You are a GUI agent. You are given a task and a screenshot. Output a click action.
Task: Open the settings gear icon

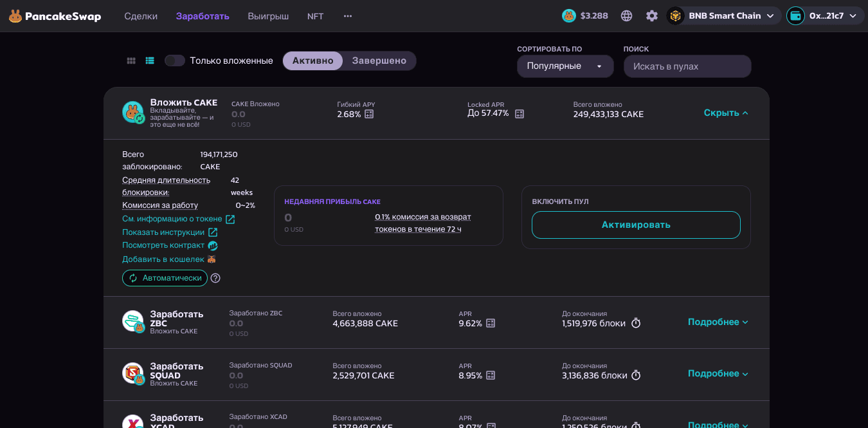pos(652,16)
